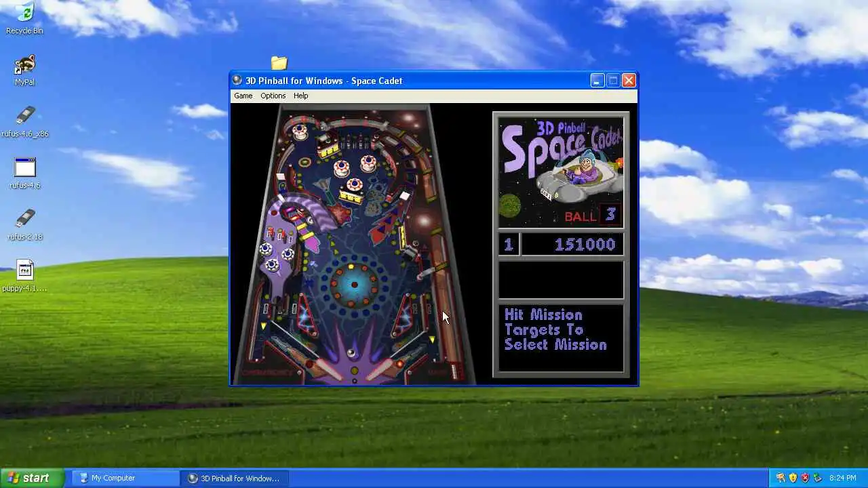Viewport: 868px width, 488px height.
Task: Click the BALL 3 counter
Action: [x=591, y=216]
